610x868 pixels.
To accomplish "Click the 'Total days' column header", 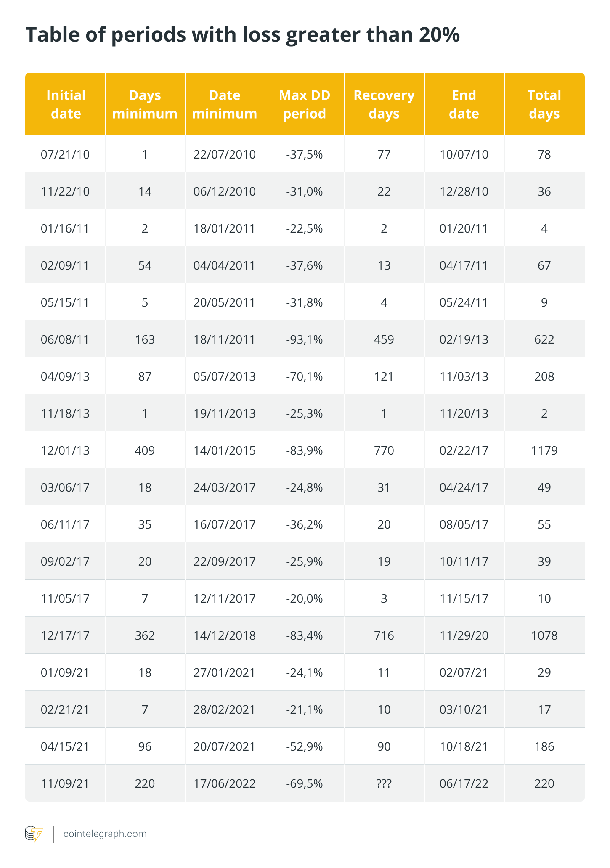I will click(x=544, y=104).
